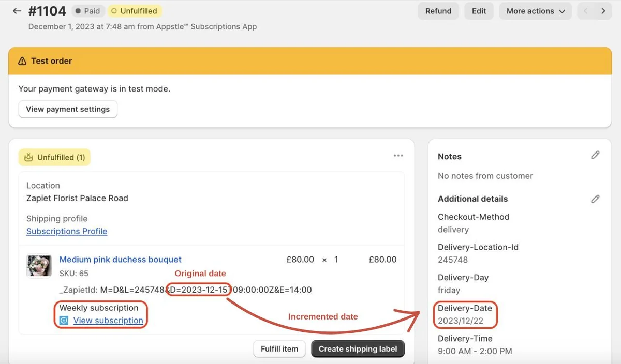Click the Test order warning triangle icon

coord(22,61)
